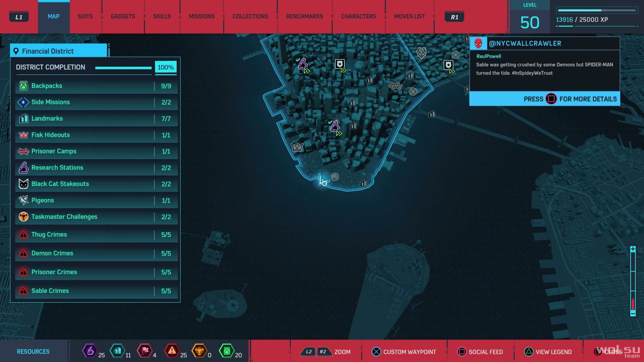644x362 pixels.
Task: Click the 100% district completion badge
Action: tap(166, 67)
